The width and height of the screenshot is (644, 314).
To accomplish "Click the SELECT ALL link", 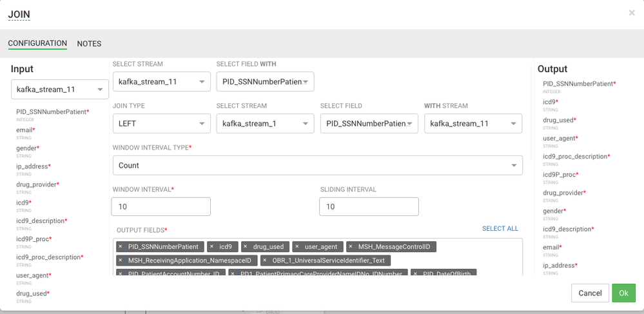I will tap(500, 229).
